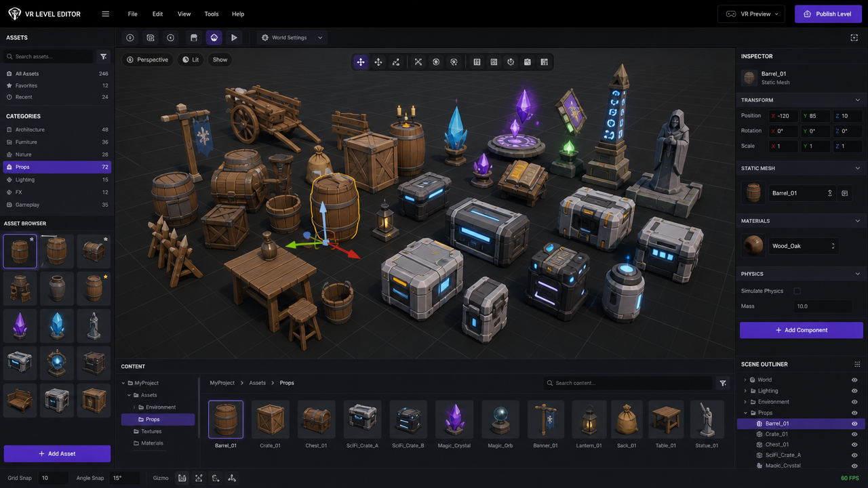Open the File menu
This screenshot has height=488, width=868.
tap(132, 14)
